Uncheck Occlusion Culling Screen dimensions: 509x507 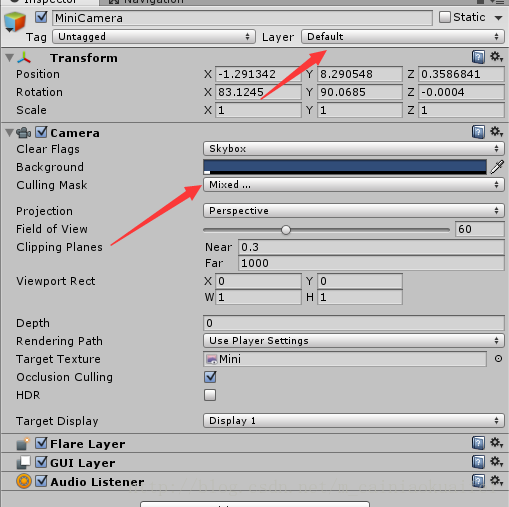[x=210, y=377]
